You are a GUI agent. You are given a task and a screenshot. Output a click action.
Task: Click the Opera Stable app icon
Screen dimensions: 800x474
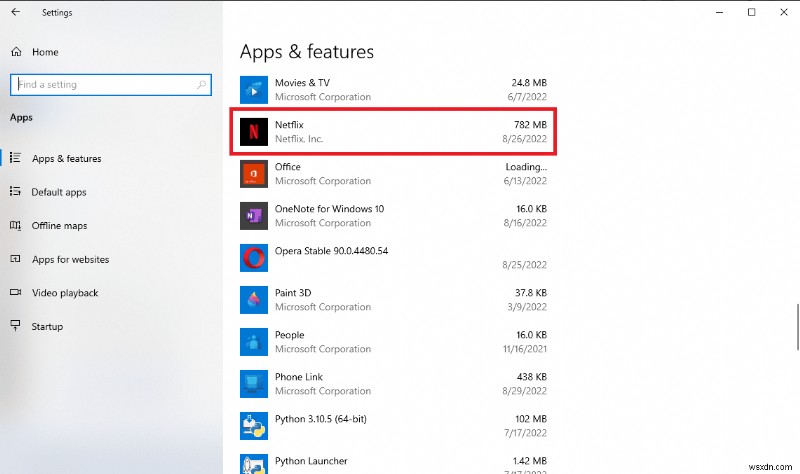coord(254,257)
